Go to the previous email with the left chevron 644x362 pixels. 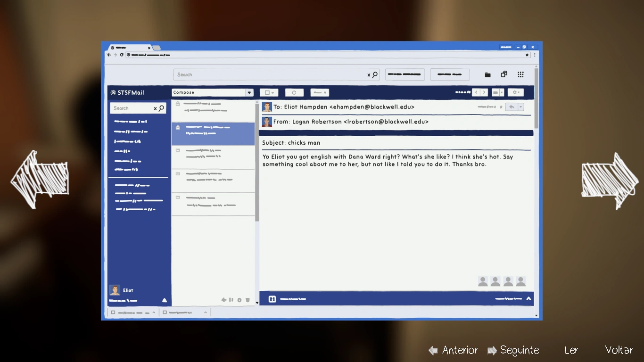[x=476, y=92]
